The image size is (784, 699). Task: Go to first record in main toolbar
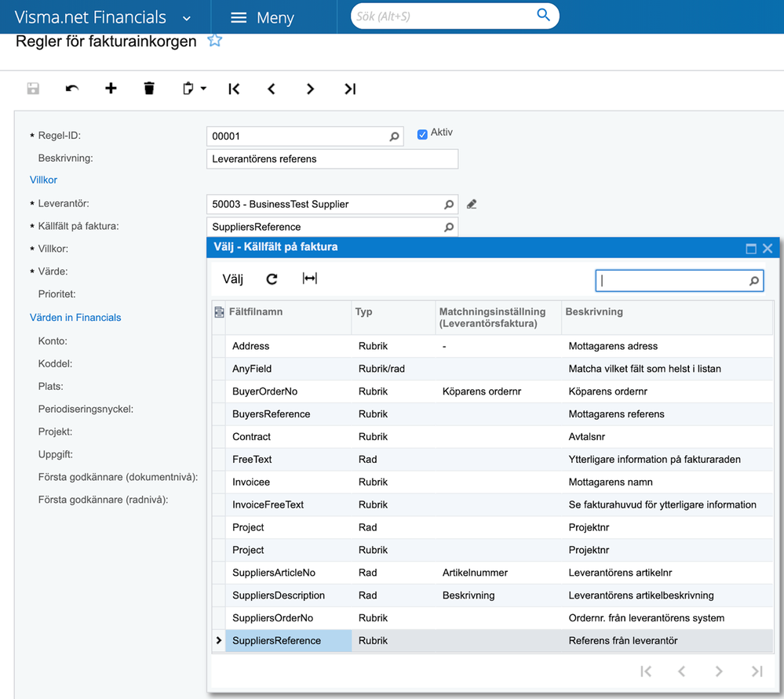234,89
